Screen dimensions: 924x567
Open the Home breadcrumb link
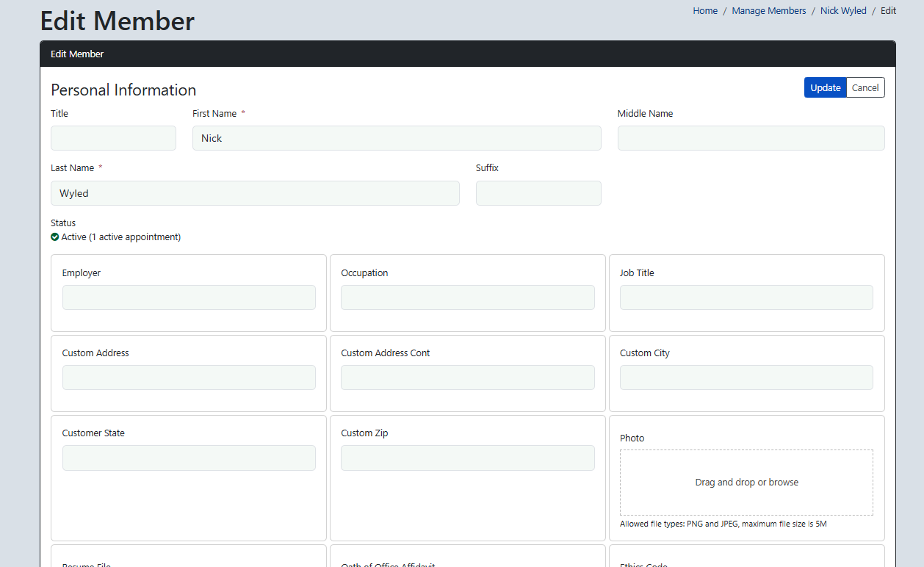click(705, 11)
